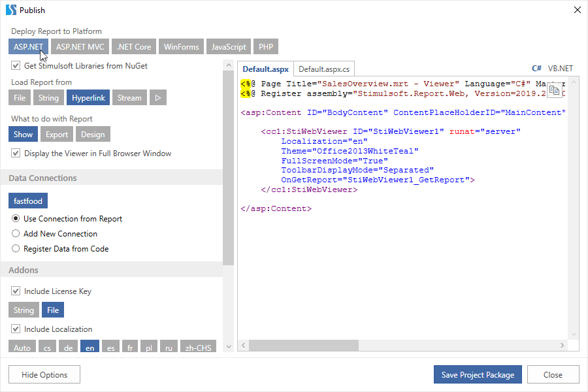Pick JavaScript platform
The image size is (588, 392).
tap(229, 46)
